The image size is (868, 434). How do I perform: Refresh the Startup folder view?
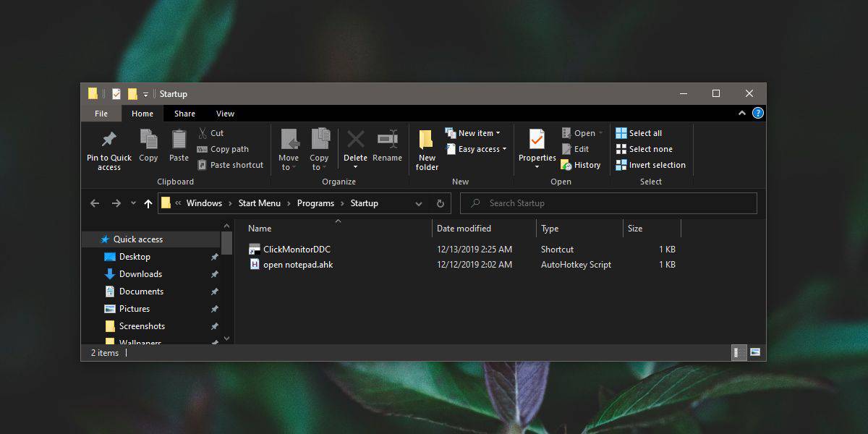tap(441, 203)
